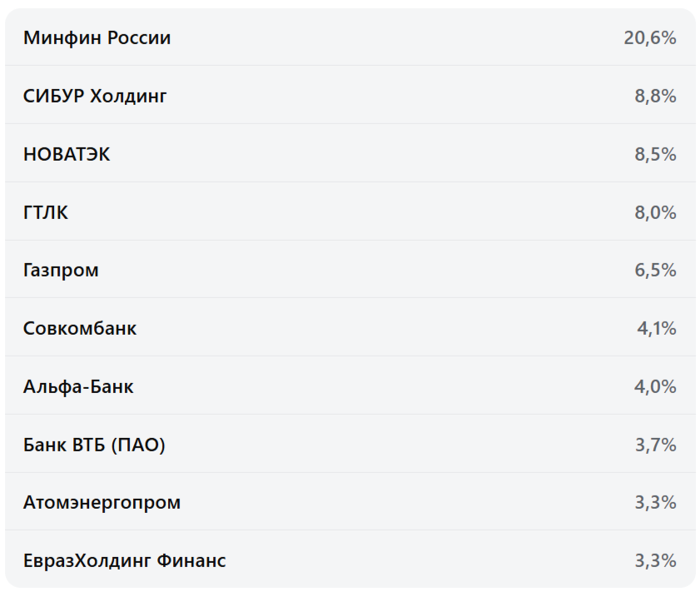Select the 8,8% СИБУР share value

click(655, 96)
